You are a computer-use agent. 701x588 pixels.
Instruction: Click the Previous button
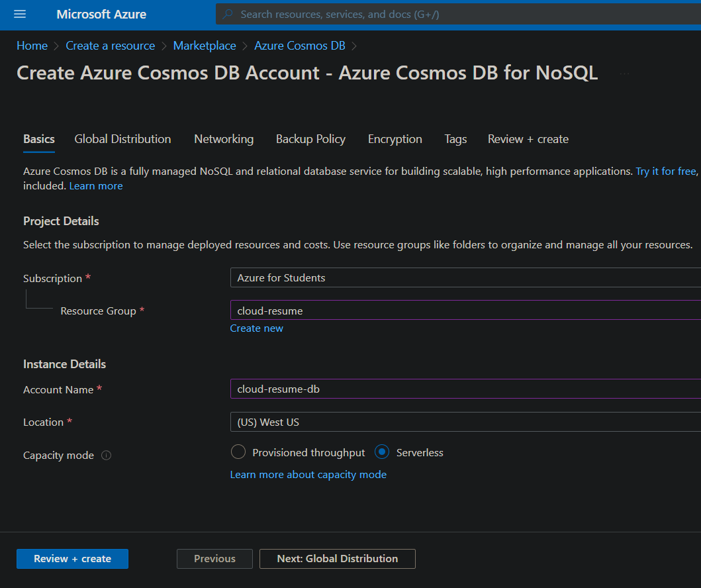point(214,558)
